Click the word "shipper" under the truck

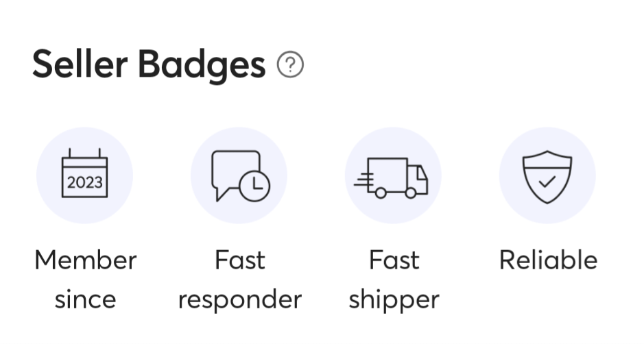[x=394, y=300]
